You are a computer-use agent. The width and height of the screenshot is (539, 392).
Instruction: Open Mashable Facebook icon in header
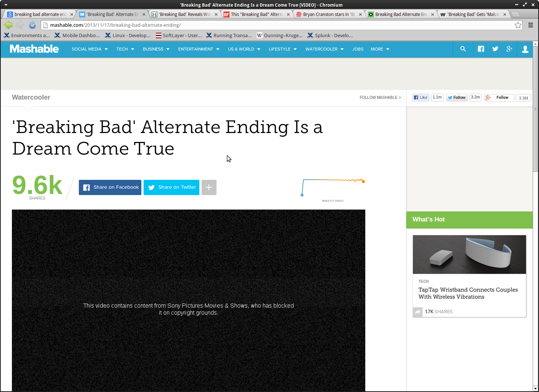[481, 49]
